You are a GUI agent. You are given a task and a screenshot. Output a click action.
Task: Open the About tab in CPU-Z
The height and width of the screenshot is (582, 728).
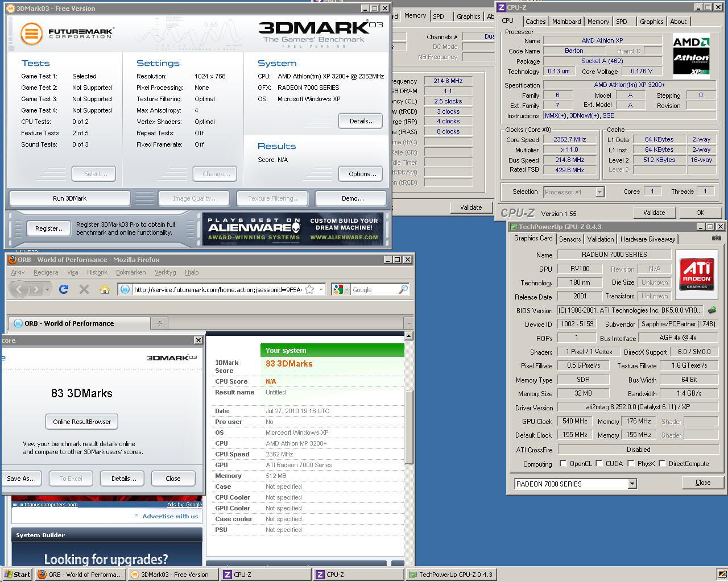tap(678, 22)
